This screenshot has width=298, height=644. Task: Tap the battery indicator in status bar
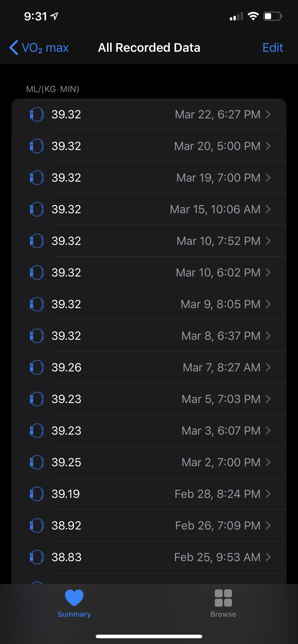pyautogui.click(x=273, y=17)
